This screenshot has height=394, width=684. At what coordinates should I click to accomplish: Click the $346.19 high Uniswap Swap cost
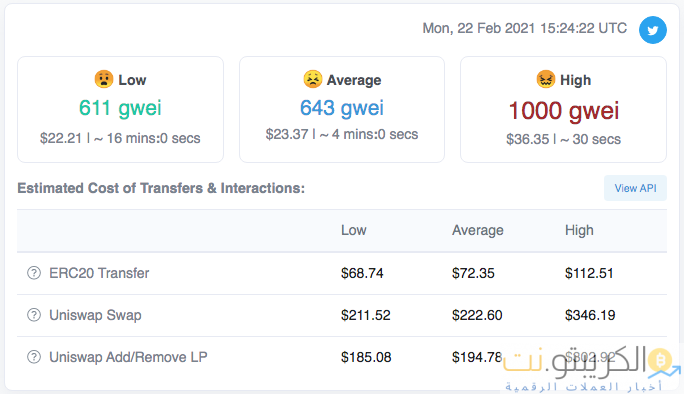[x=590, y=315]
